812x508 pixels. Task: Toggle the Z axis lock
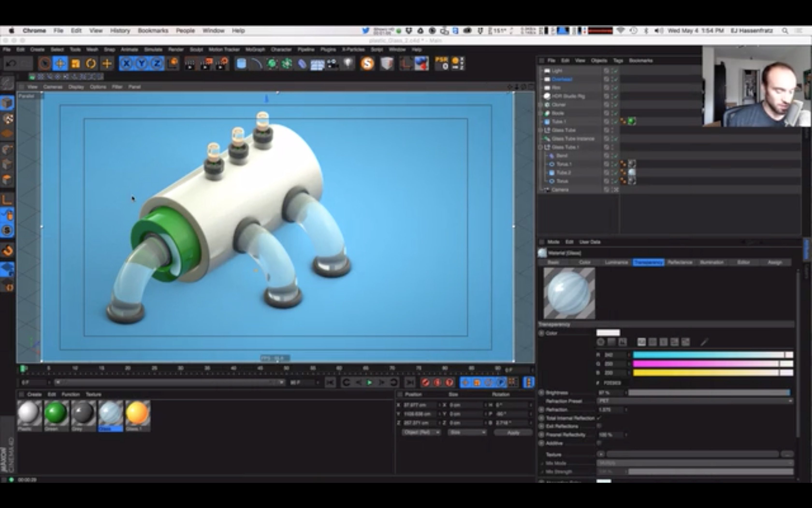click(x=157, y=63)
